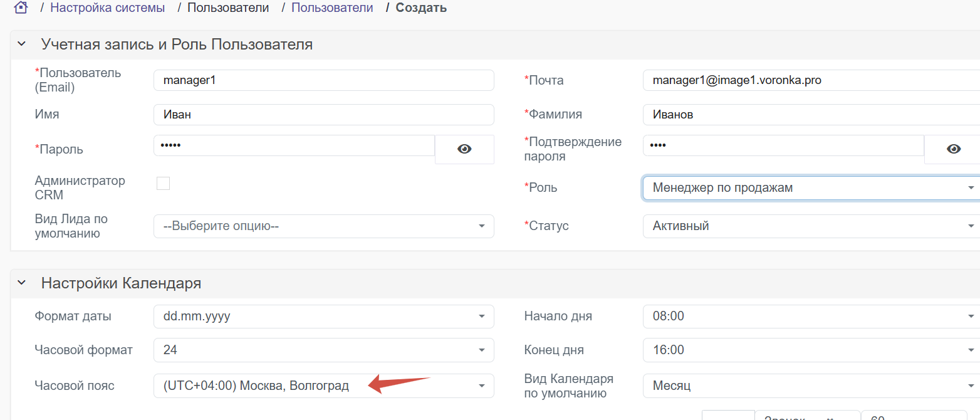Enable the Администратор CRM checkbox
This screenshot has height=420, width=980.
[x=163, y=183]
